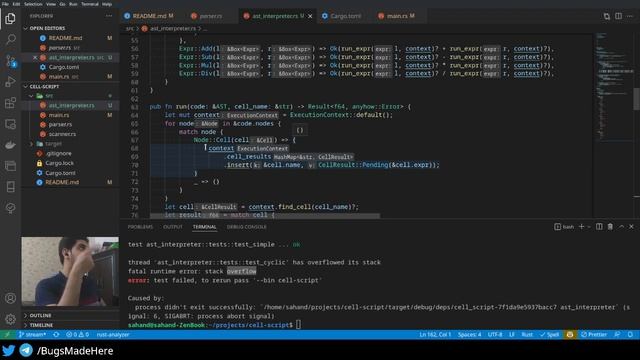The width and height of the screenshot is (640, 360).
Task: Click the LF end-of-line setting
Action: tap(512, 334)
